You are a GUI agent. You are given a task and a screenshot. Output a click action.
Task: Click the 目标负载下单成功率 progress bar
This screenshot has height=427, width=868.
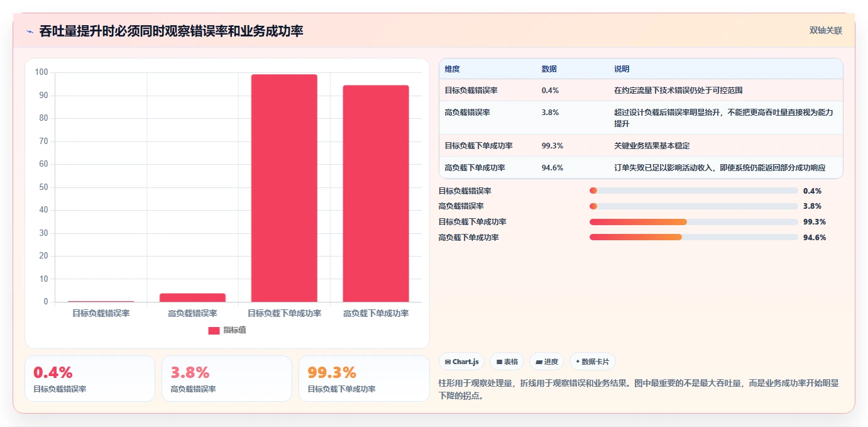pos(694,222)
